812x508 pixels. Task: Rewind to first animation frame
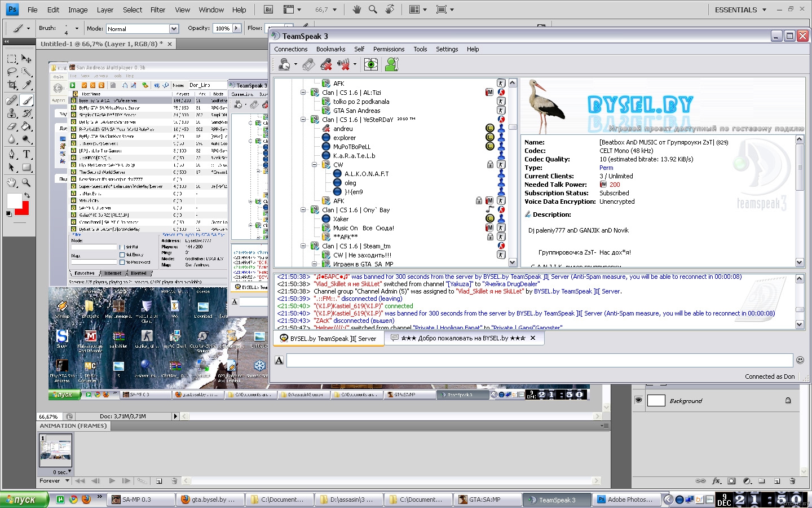(80, 481)
